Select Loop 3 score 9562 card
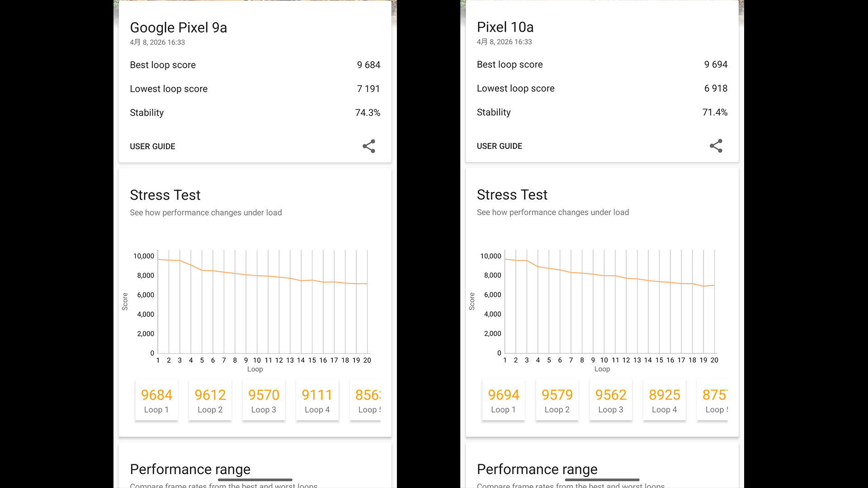The image size is (868, 488). pyautogui.click(x=611, y=400)
